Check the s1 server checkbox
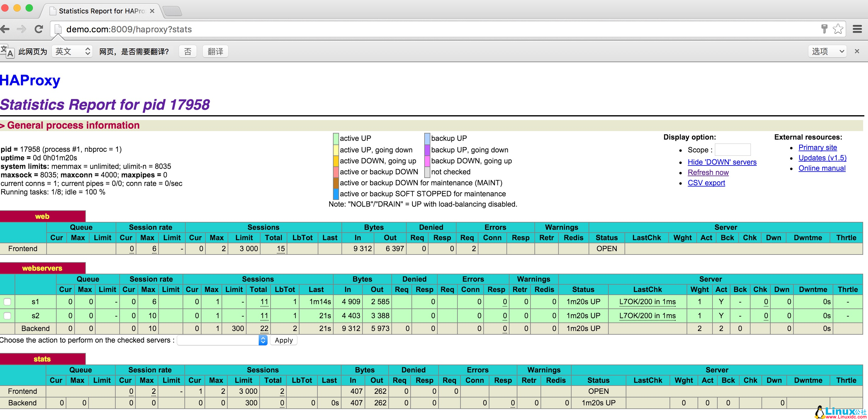 click(x=7, y=302)
